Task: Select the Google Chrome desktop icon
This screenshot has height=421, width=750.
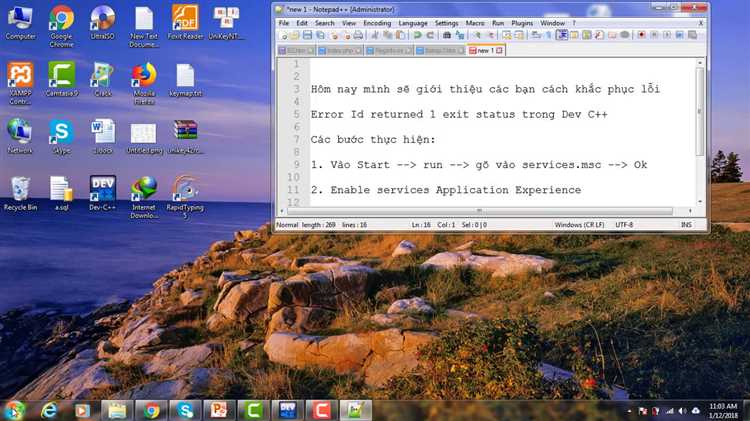Action: coord(61,26)
